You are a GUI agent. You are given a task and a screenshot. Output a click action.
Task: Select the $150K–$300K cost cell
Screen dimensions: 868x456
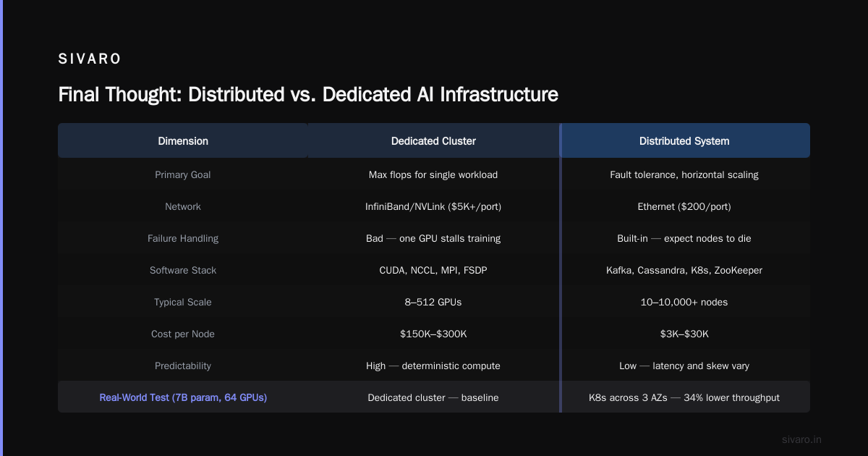tap(433, 334)
